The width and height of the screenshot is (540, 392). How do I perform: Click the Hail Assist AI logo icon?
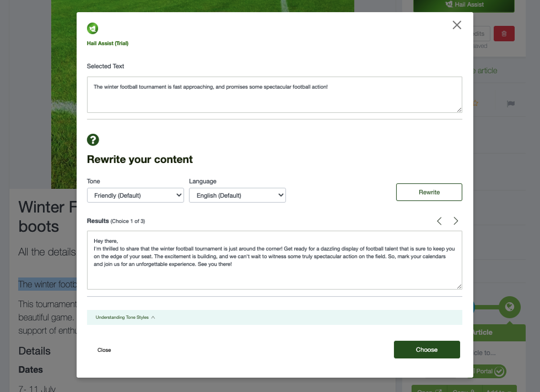(x=92, y=28)
